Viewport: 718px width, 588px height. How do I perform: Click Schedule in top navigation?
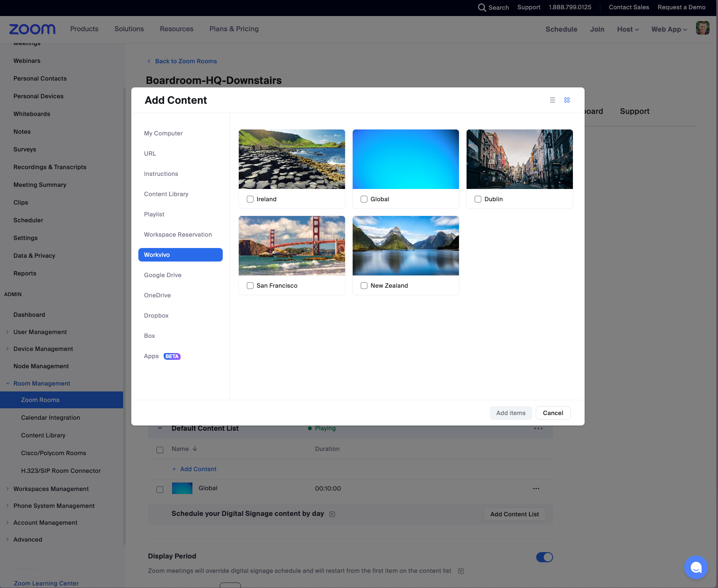point(561,29)
